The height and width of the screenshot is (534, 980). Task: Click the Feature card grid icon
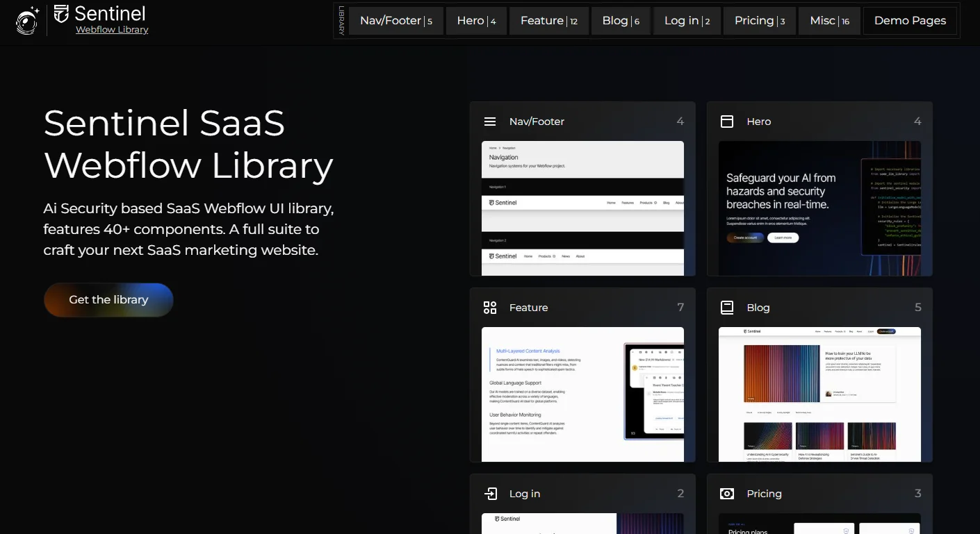[x=490, y=308]
